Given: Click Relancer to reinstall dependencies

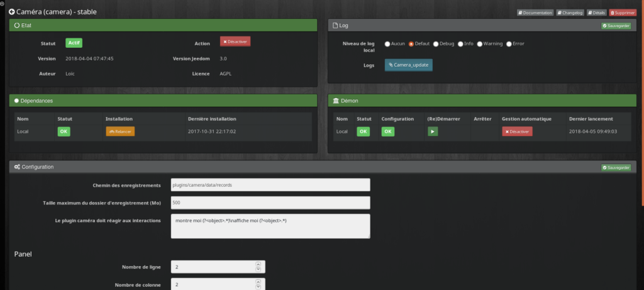Looking at the screenshot, I should point(120,131).
